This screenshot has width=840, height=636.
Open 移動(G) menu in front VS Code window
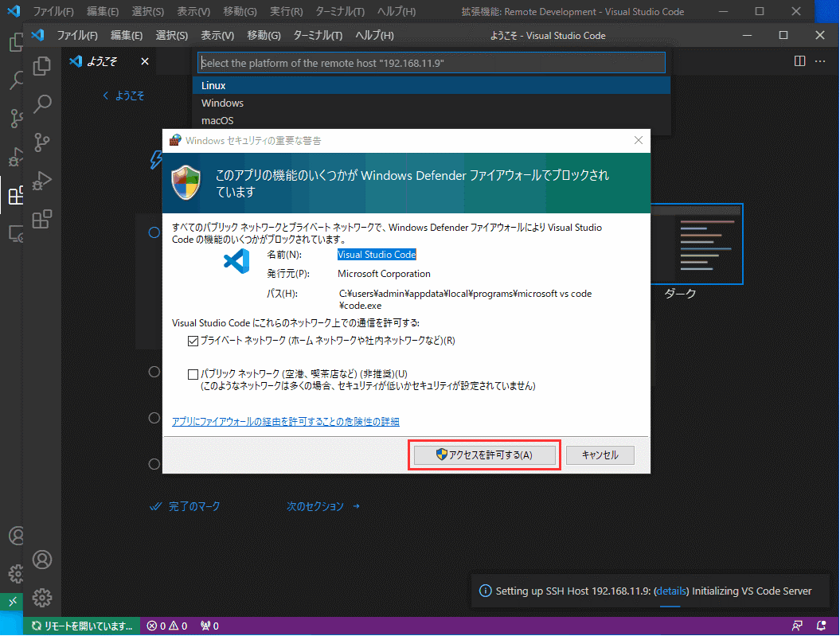264,35
